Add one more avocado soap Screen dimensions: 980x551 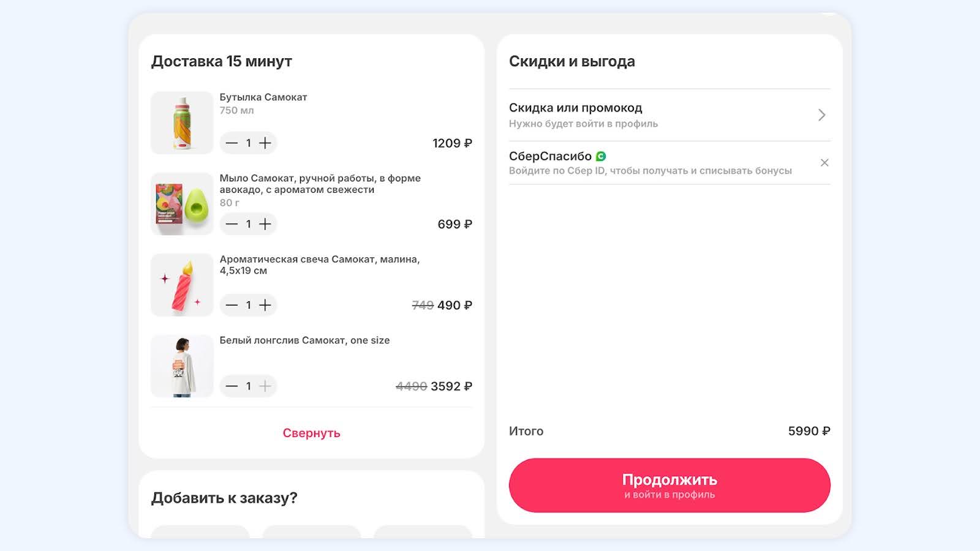pos(265,224)
